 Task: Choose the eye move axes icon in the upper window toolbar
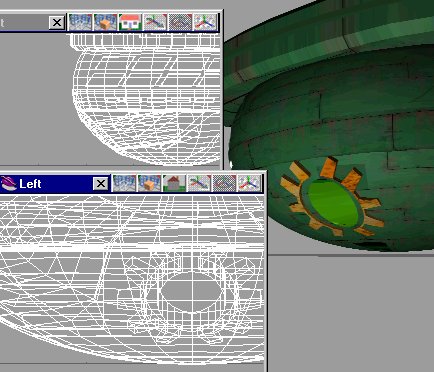(x=155, y=22)
